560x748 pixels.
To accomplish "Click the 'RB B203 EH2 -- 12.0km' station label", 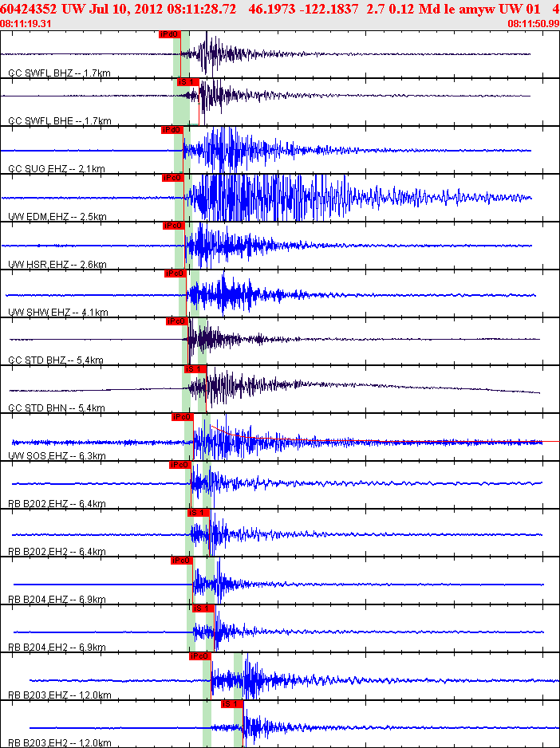I will (x=60, y=743).
